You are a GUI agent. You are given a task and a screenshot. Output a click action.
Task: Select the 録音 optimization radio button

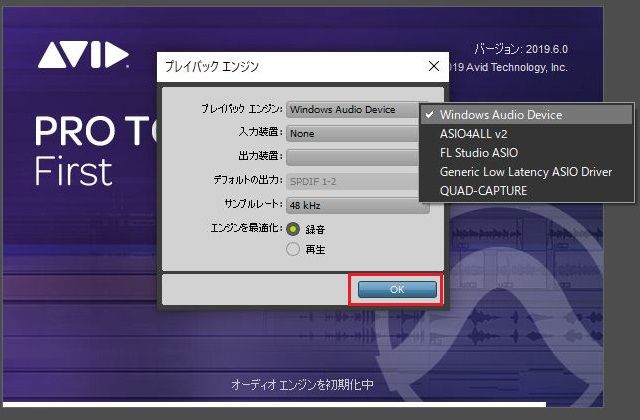(293, 229)
